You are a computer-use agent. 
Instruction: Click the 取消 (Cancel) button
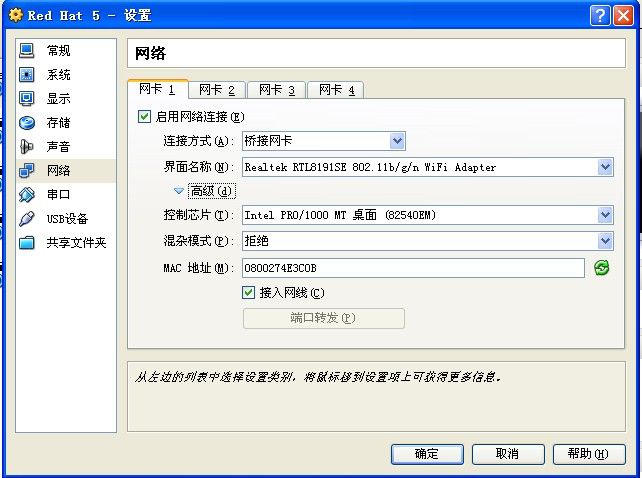click(508, 454)
